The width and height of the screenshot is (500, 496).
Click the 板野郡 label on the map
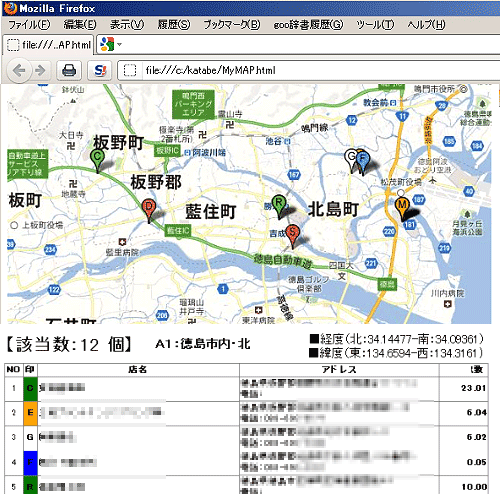(x=156, y=182)
